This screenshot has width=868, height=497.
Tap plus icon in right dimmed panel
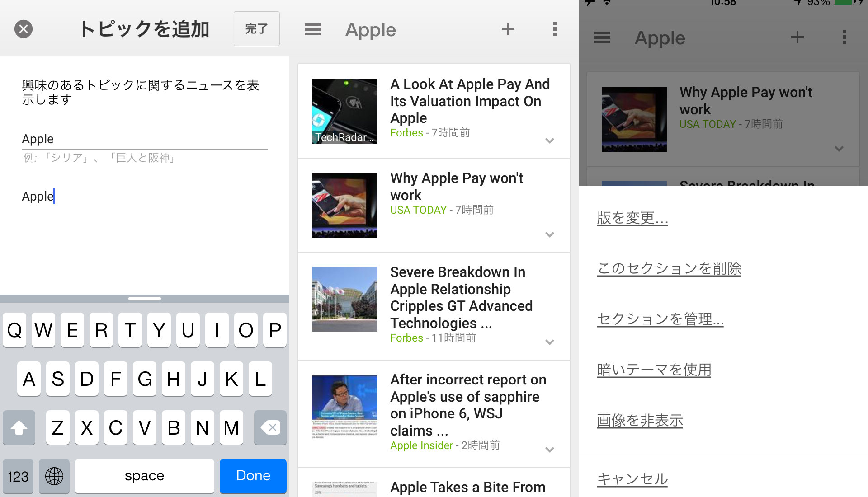(x=797, y=38)
